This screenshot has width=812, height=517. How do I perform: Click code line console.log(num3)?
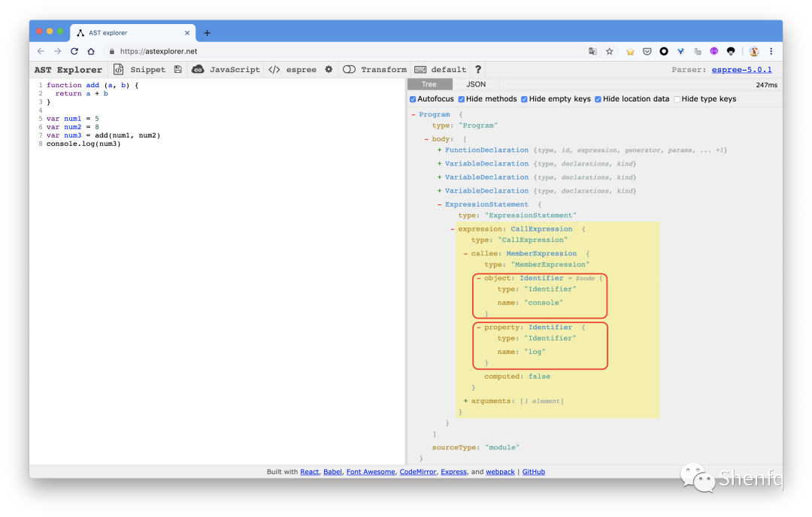click(83, 144)
